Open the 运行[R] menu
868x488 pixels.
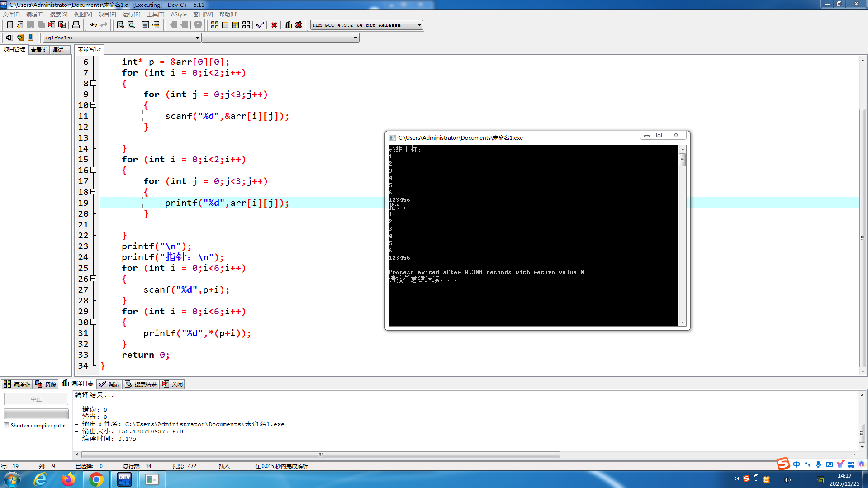tap(131, 14)
